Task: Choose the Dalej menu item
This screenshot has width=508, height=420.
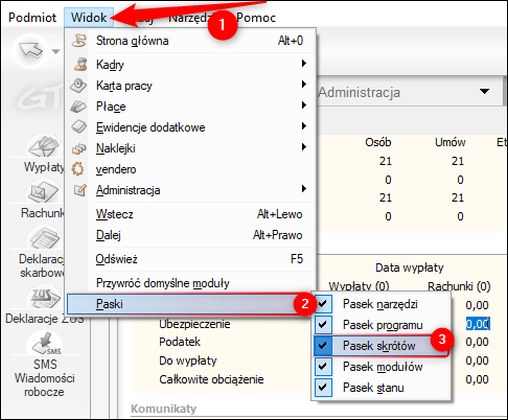Action: (x=191, y=235)
